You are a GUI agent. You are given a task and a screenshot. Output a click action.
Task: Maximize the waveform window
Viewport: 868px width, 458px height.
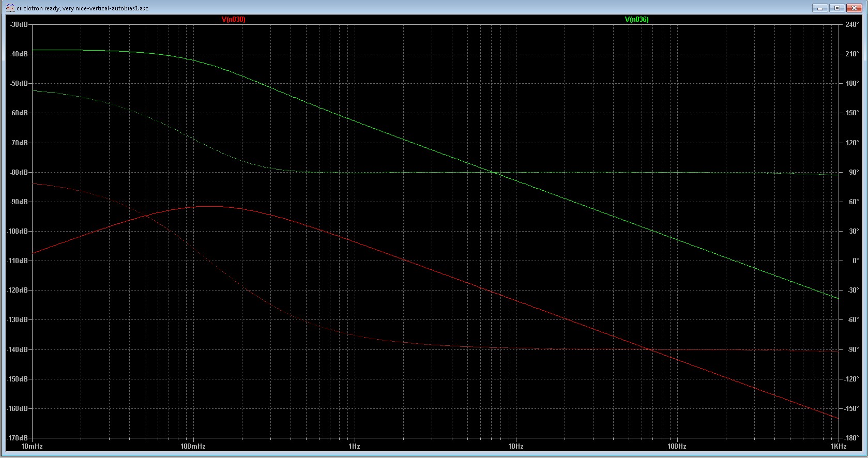click(837, 8)
